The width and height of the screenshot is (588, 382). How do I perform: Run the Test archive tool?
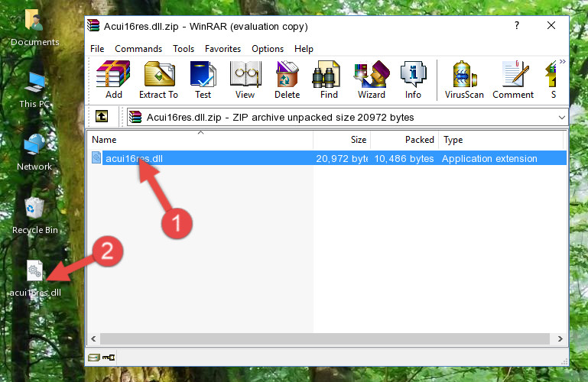pos(203,80)
